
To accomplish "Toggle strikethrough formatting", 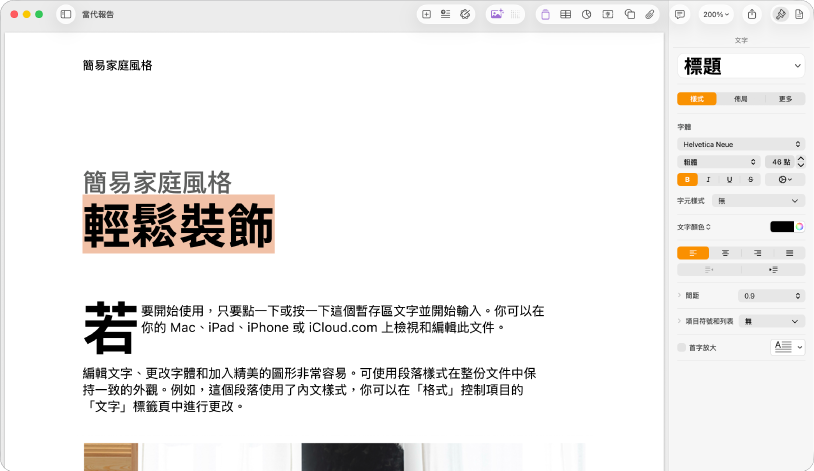I will coord(751,180).
